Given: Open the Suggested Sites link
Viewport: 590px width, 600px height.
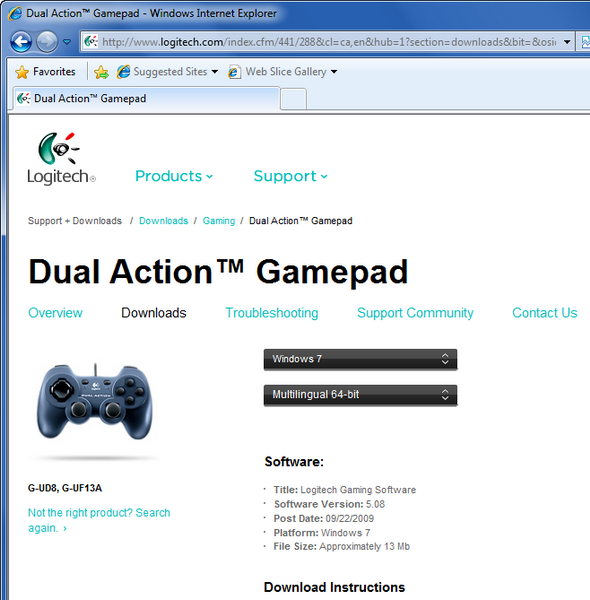Looking at the screenshot, I should tap(170, 72).
